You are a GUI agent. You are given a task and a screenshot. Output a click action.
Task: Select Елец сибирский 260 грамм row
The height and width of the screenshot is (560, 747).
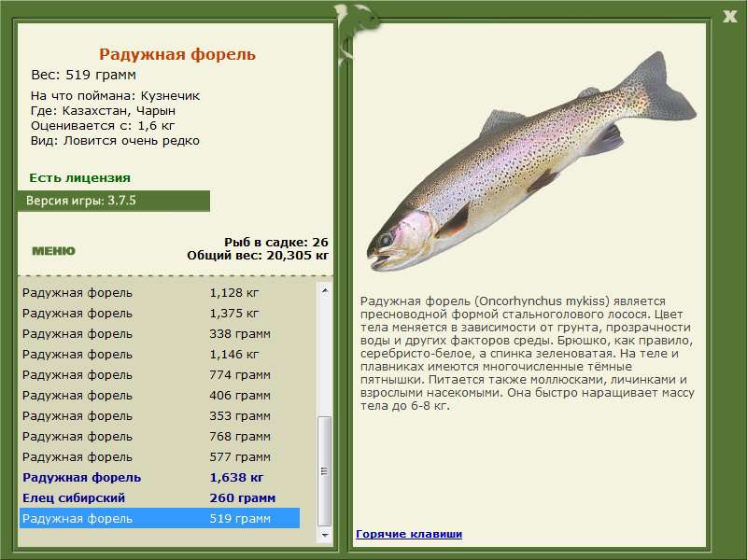[160, 497]
